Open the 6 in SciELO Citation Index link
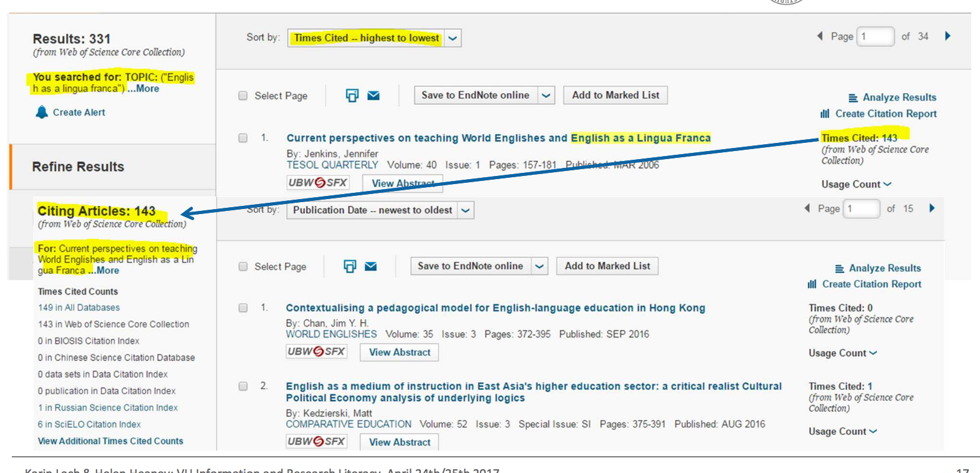The height and width of the screenshot is (473, 980). pyautogui.click(x=89, y=424)
